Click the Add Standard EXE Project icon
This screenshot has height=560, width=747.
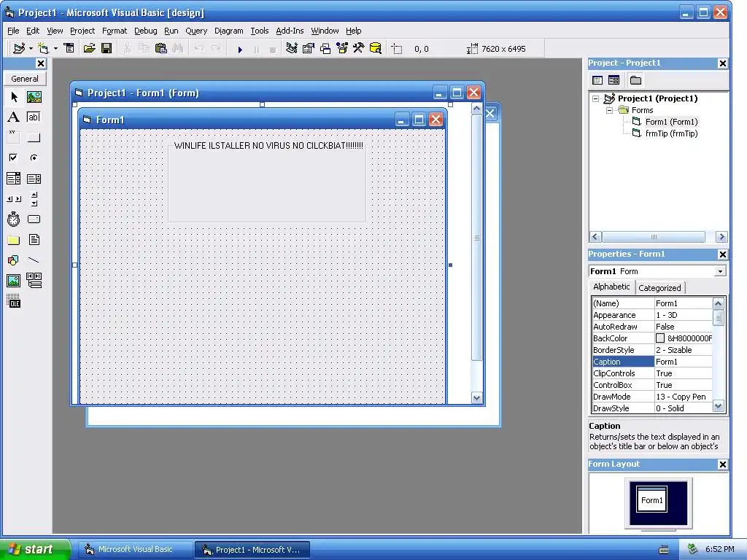[19, 49]
